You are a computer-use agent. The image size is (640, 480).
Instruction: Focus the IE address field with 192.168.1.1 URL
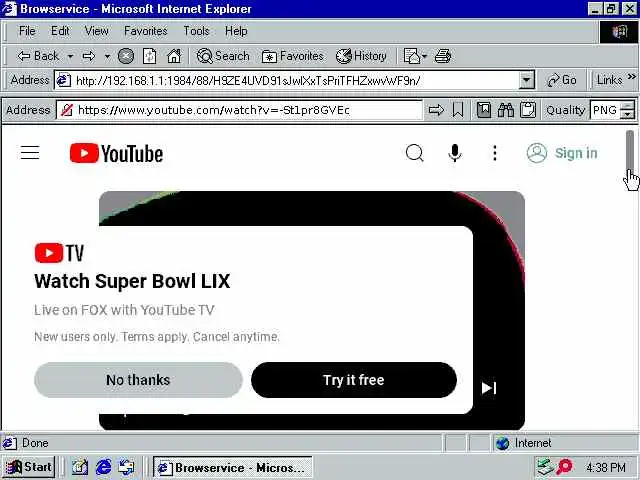[x=296, y=80]
